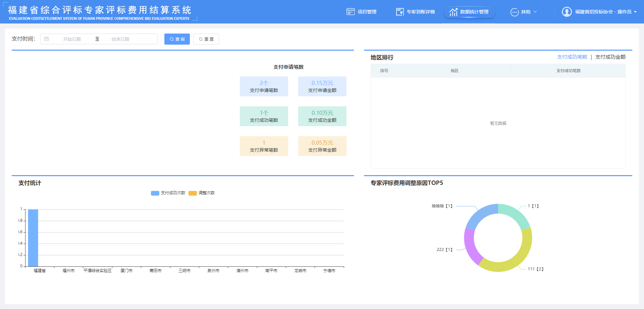Toggle 调整次数 legend series
Image resolution: width=644 pixels, height=309 pixels.
[x=202, y=193]
